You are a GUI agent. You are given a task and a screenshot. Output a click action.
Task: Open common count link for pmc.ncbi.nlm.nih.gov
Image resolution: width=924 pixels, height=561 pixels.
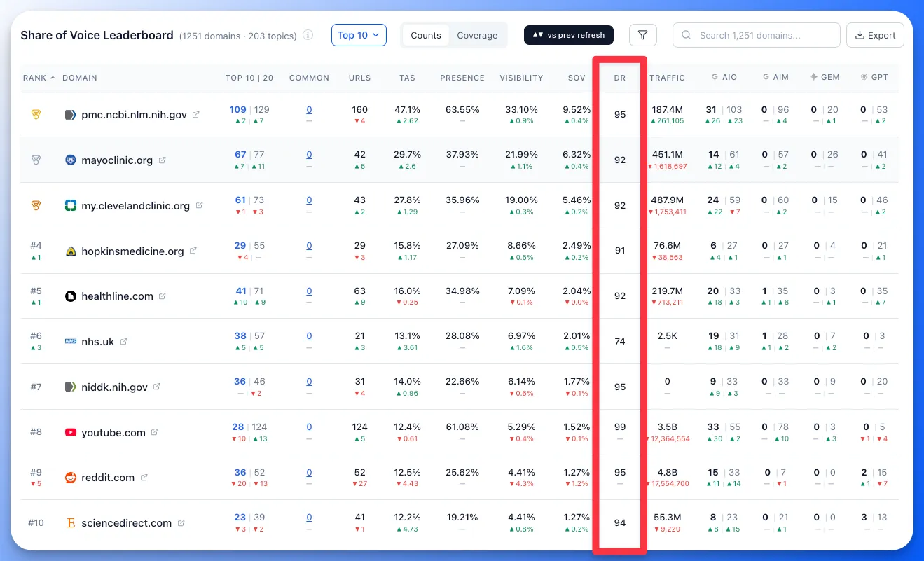[309, 109]
